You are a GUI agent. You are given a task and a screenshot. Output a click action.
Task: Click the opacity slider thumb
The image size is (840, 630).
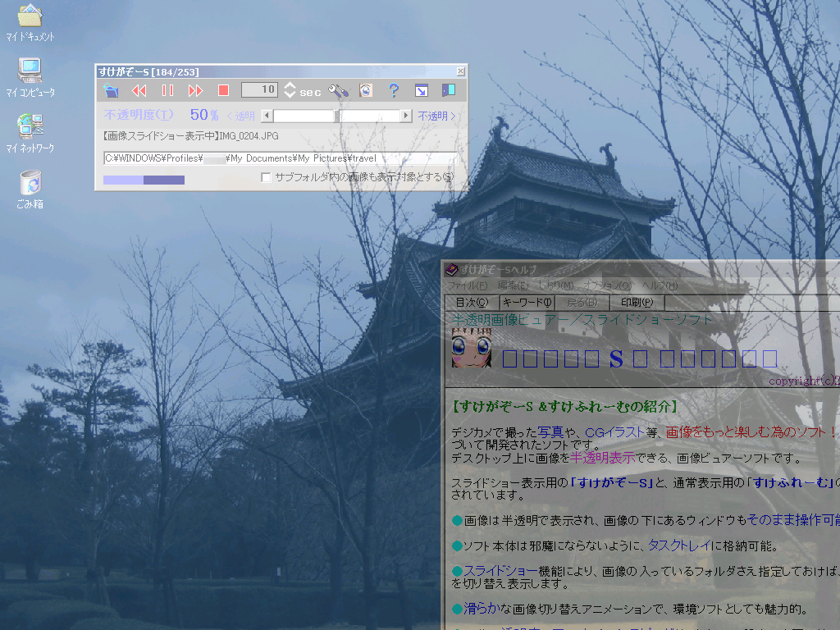point(337,116)
